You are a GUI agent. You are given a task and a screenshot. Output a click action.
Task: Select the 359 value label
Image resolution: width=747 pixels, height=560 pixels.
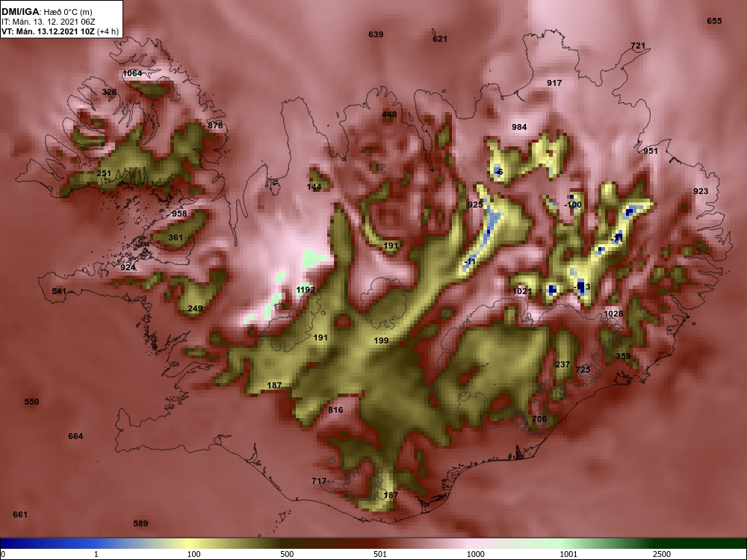coord(623,356)
